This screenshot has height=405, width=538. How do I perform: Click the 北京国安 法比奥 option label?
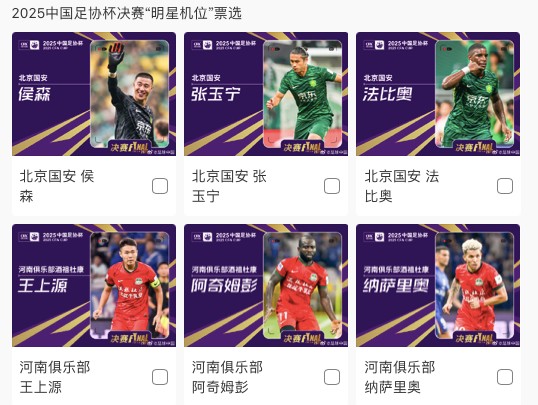(x=401, y=186)
